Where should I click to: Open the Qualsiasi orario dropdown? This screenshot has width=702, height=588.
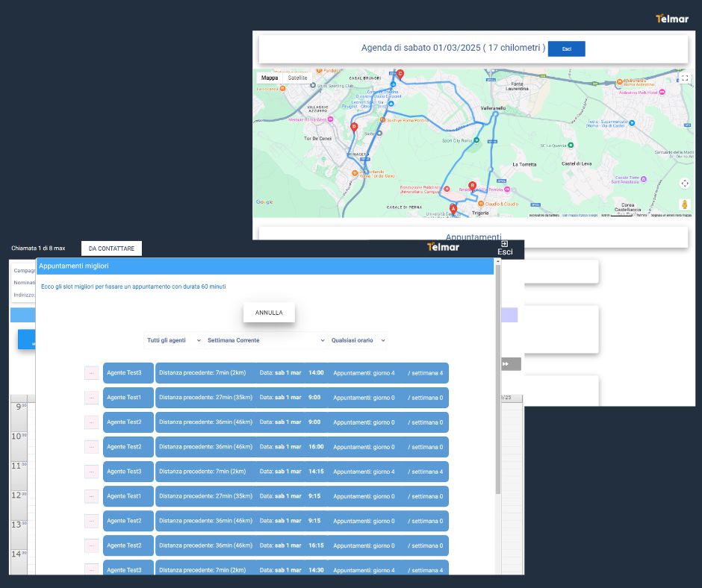(x=357, y=340)
